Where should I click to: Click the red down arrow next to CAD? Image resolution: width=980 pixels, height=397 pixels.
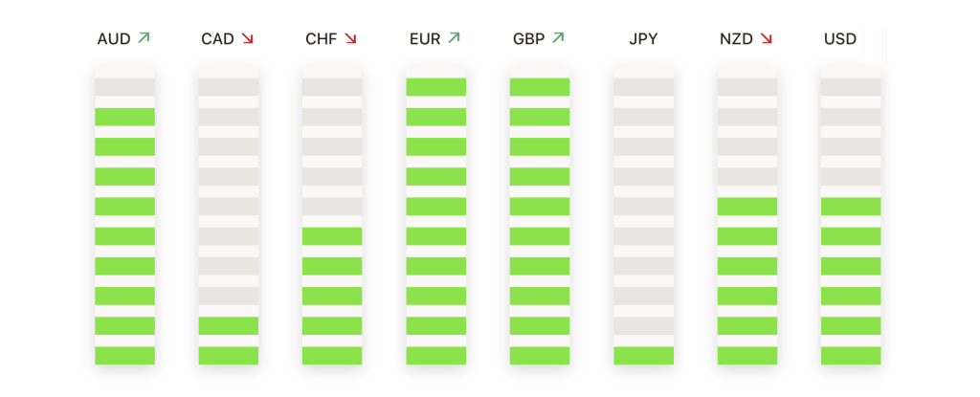(248, 38)
